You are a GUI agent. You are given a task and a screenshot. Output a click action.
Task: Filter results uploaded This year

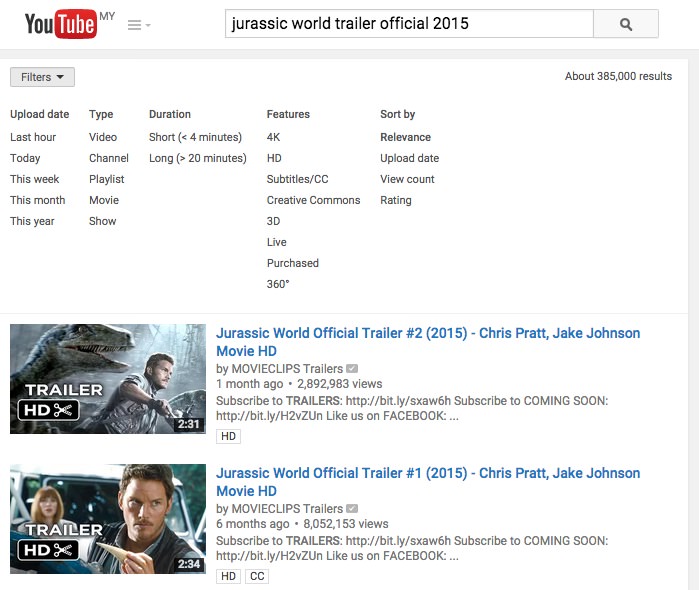tap(32, 221)
